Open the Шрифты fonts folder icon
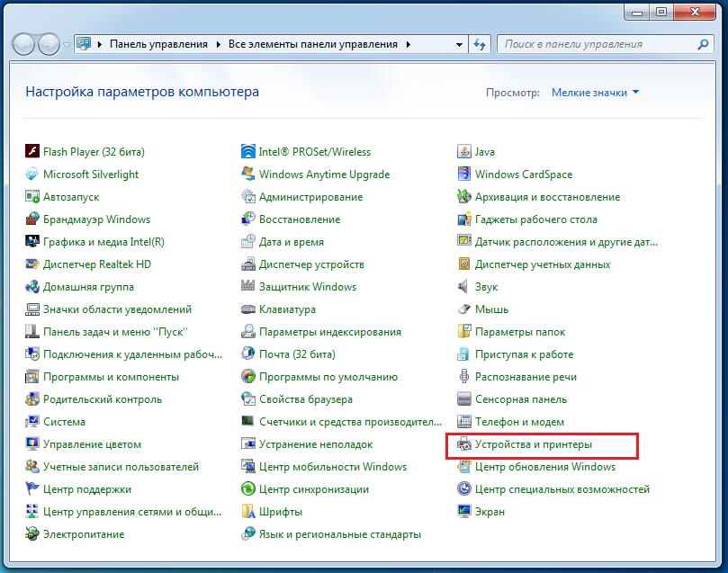 click(248, 512)
